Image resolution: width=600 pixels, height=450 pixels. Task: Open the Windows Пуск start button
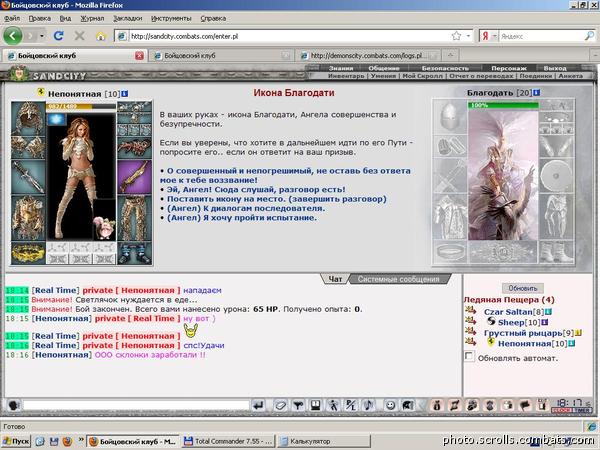point(16,442)
